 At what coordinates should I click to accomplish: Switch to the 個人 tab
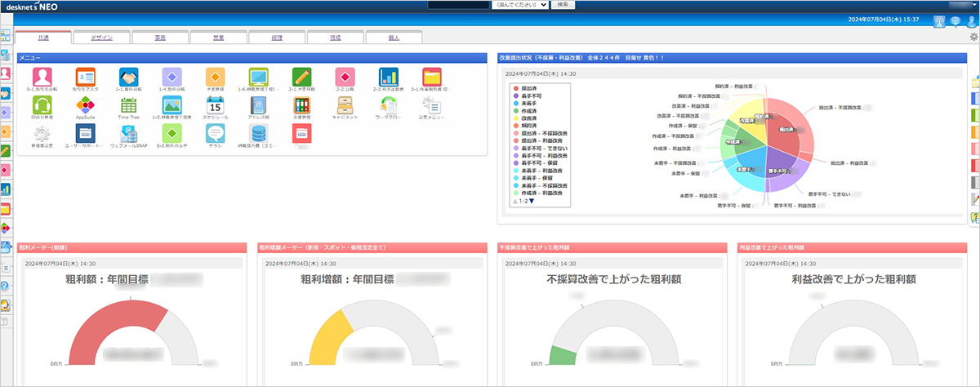pyautogui.click(x=394, y=38)
